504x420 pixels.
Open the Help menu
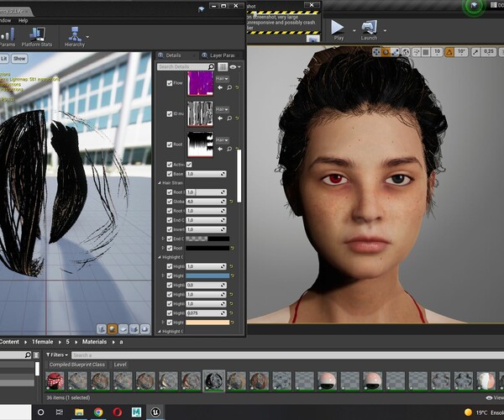pos(24,20)
